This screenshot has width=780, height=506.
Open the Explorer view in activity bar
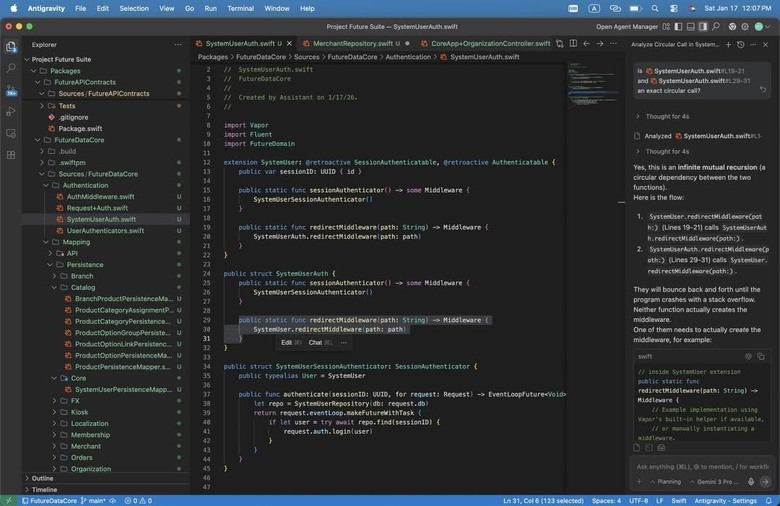coord(10,47)
